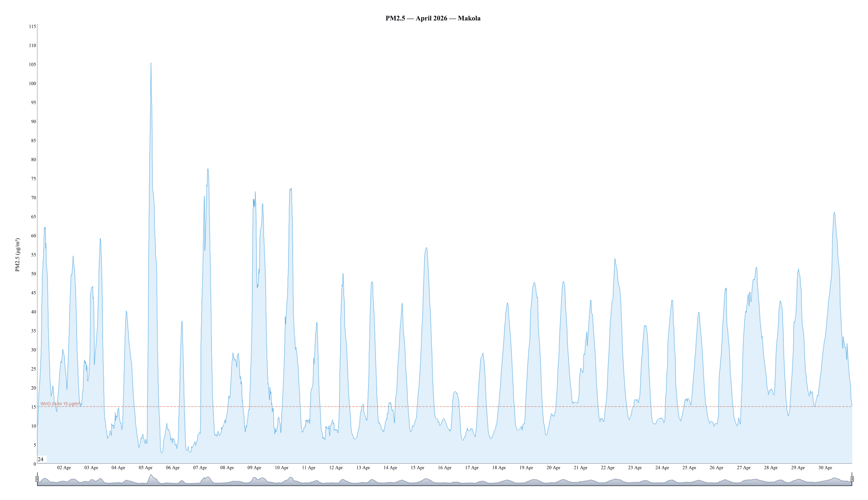Click the '60' y-axis tick label
Viewport: 868px width, 500px height.
coord(33,236)
